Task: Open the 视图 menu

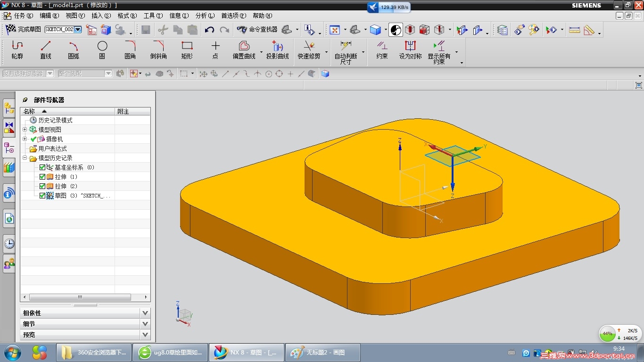Action: coord(75,16)
